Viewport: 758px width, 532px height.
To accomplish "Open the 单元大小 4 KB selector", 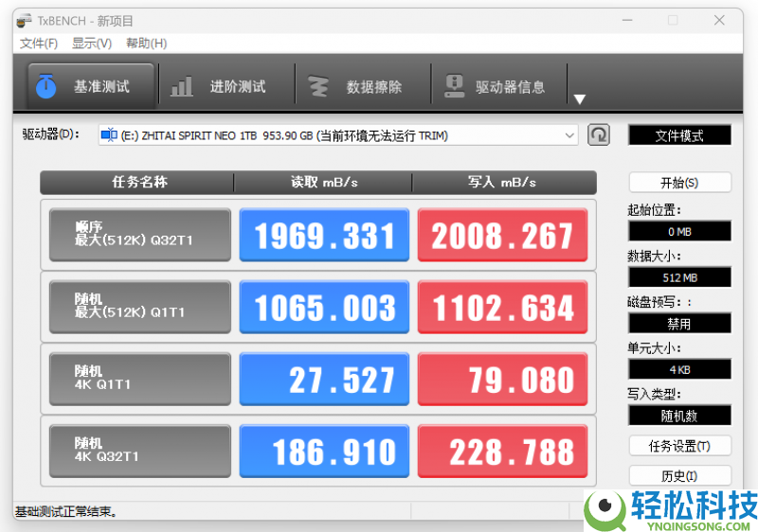I will click(679, 370).
